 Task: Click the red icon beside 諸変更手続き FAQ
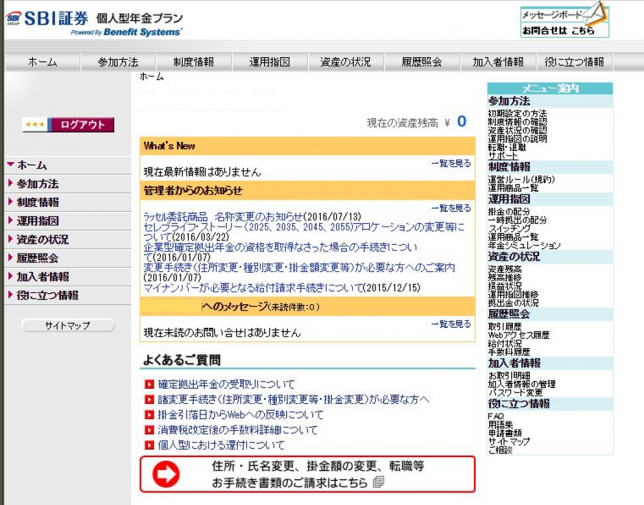(149, 399)
